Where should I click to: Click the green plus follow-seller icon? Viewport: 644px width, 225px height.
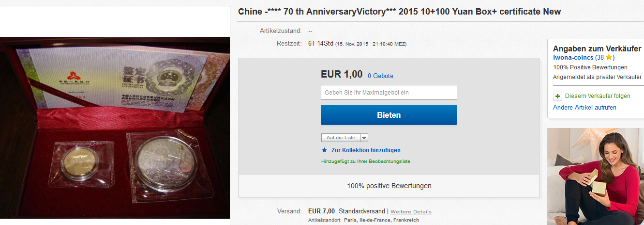coord(557,96)
